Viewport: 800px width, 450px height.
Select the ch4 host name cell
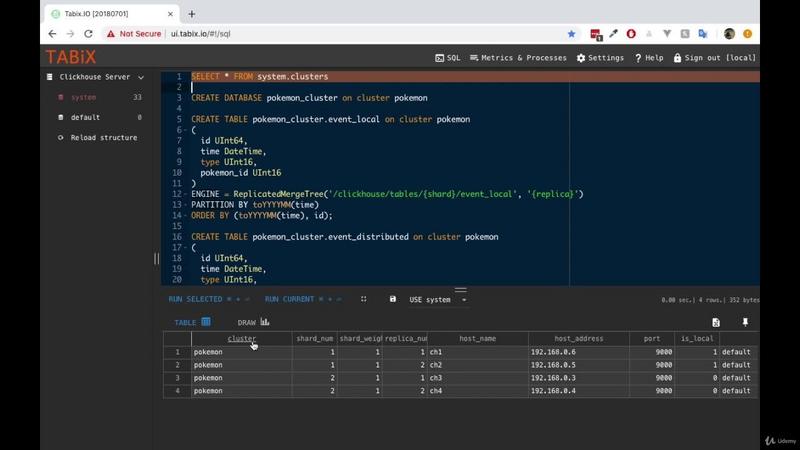click(478, 391)
